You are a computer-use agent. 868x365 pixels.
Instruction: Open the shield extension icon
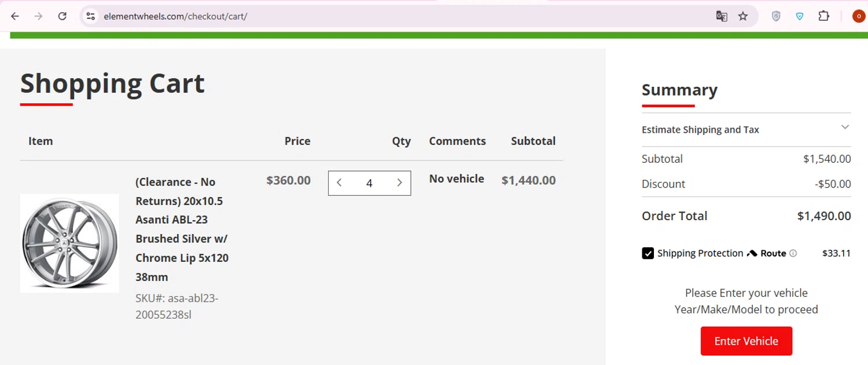pos(777,16)
